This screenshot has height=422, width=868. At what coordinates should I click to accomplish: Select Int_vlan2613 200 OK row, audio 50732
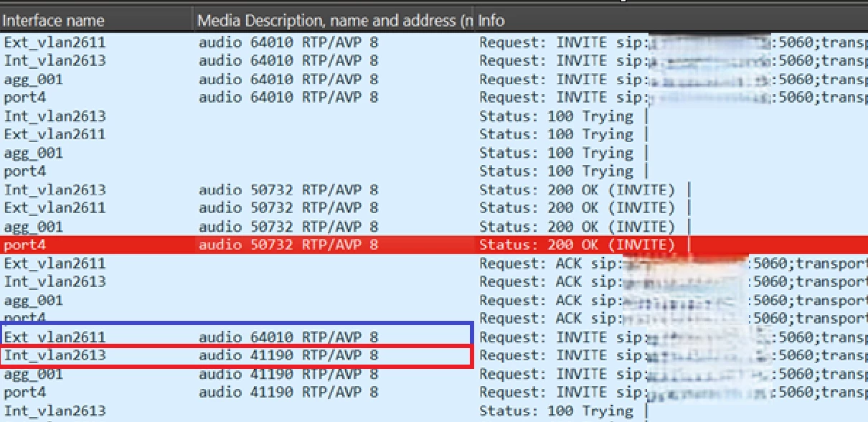click(x=434, y=190)
